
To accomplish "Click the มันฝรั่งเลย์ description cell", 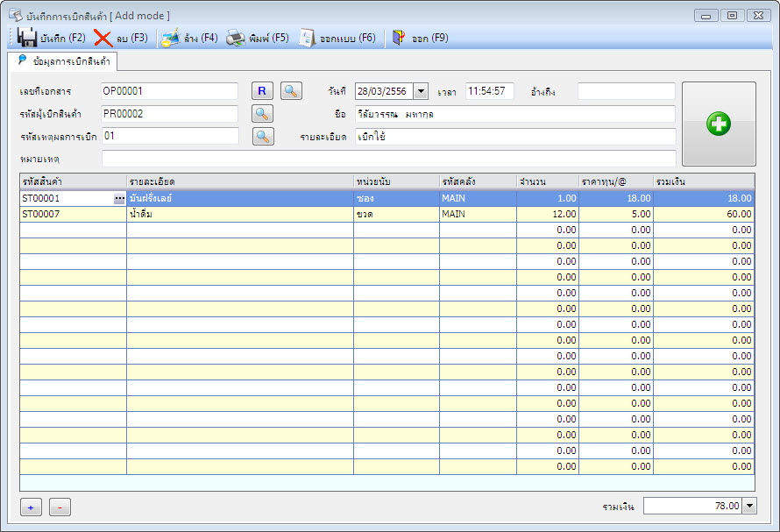I will click(x=240, y=199).
